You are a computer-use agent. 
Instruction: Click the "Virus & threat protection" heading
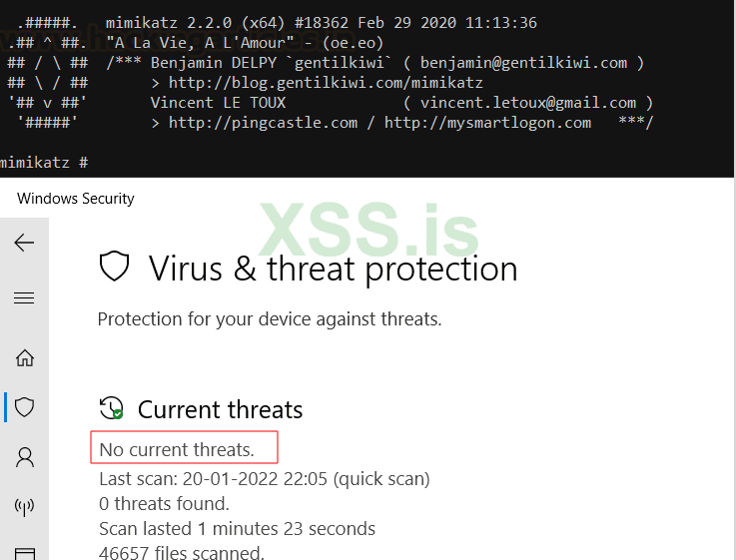[333, 269]
